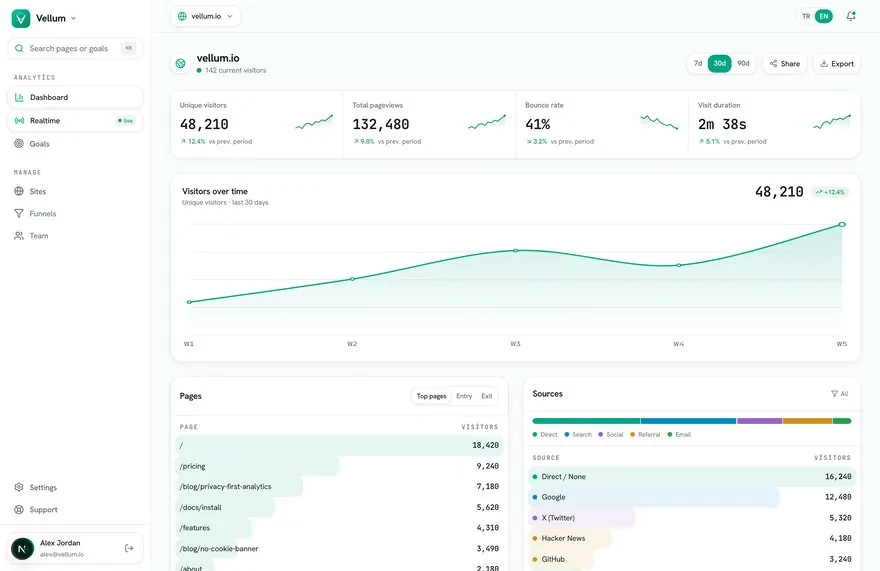Expand the Vellum workspace chevron
Image resolution: width=880 pixels, height=571 pixels.
coord(74,19)
